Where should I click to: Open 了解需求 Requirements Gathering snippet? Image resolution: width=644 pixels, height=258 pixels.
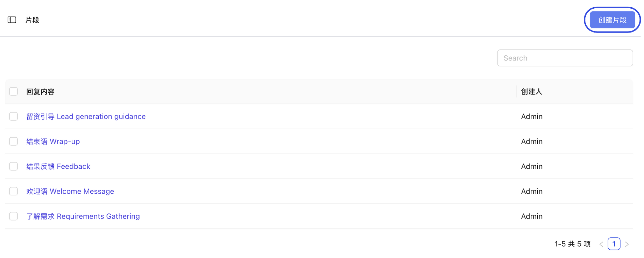tap(83, 216)
